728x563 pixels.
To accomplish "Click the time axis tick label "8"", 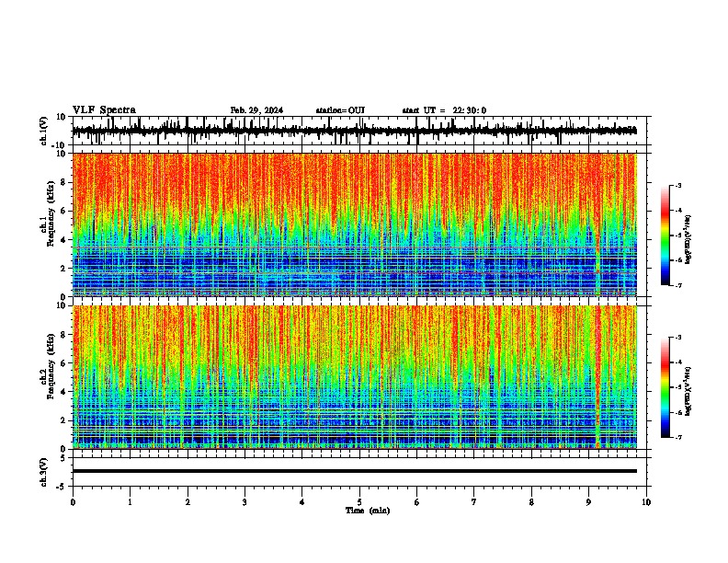I will click(x=531, y=502).
